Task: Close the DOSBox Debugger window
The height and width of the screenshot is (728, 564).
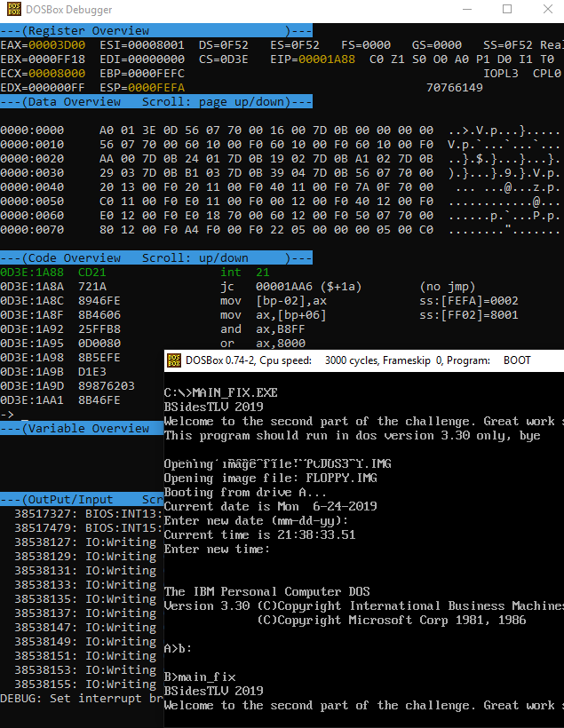Action: click(x=545, y=10)
